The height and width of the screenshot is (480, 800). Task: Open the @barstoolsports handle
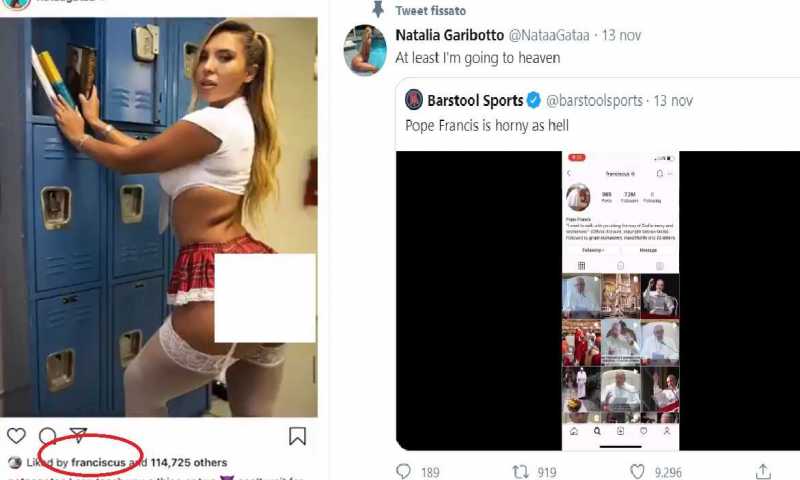click(594, 100)
